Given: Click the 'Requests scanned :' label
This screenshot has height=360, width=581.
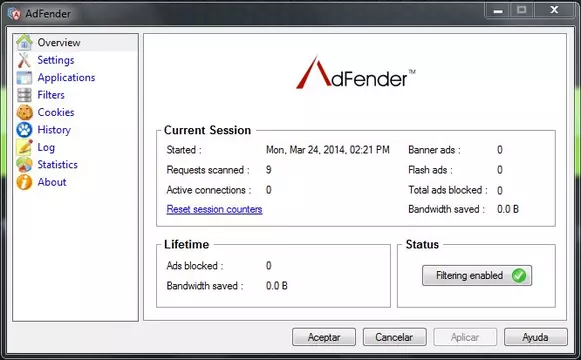Looking at the screenshot, I should 208,170.
